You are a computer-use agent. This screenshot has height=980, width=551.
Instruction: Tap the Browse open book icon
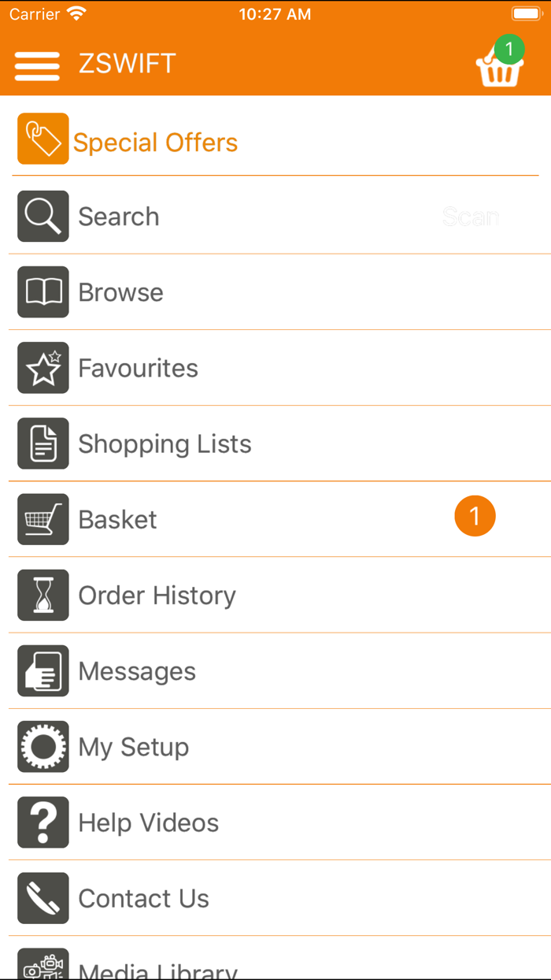(43, 292)
